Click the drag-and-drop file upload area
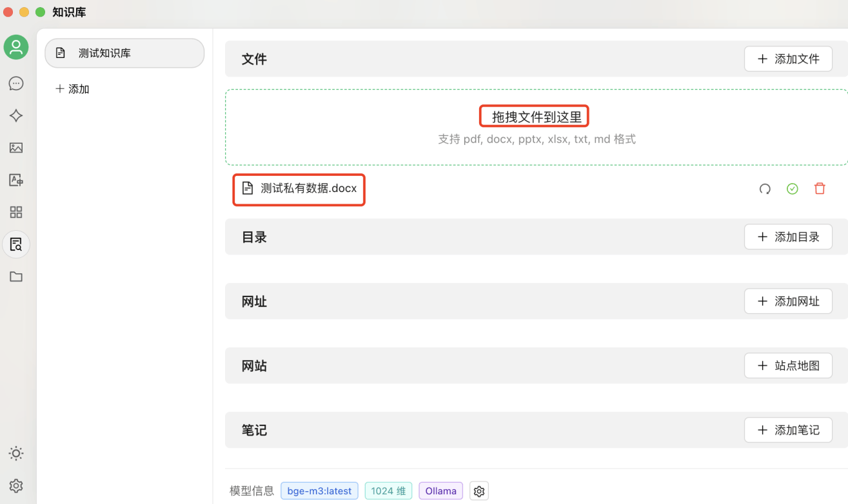Viewport: 848px width, 504px height. click(x=534, y=127)
